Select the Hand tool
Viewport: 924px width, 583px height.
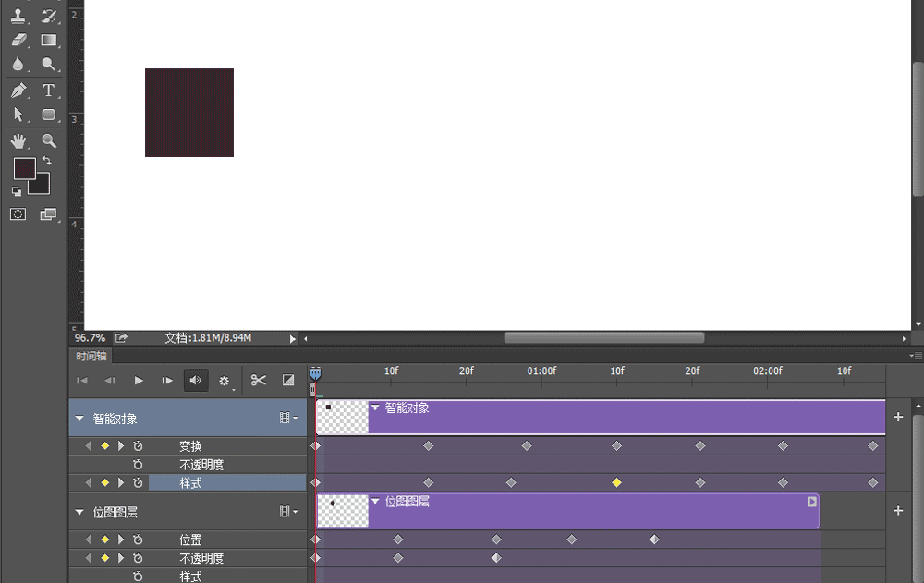tap(20, 140)
